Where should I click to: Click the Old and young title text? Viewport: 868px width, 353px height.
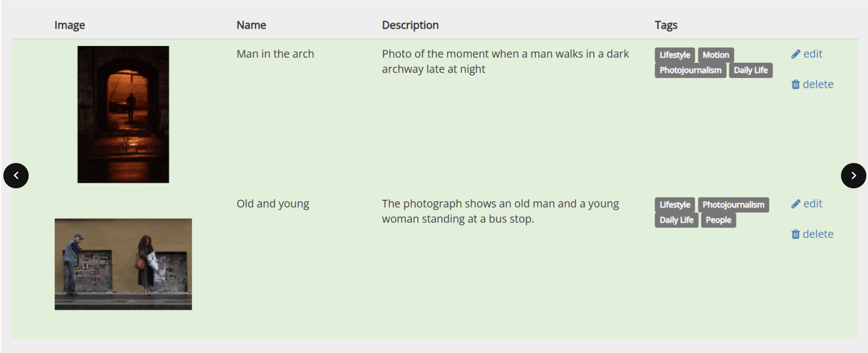273,204
